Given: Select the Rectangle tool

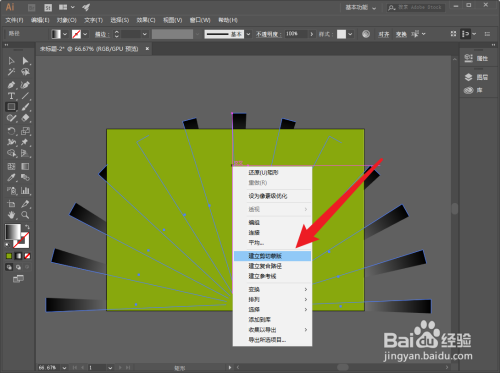Looking at the screenshot, I should point(11,107).
